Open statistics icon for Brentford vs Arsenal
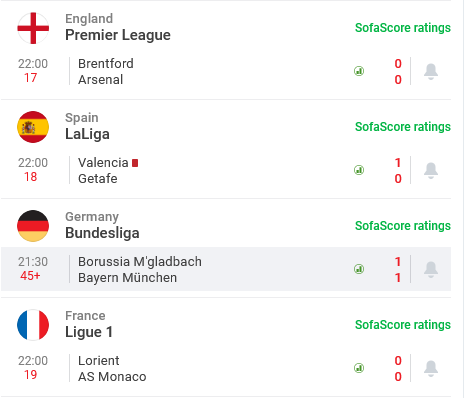The image size is (465, 398). [x=359, y=71]
